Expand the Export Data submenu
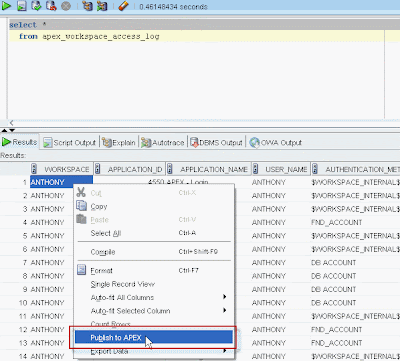Screen dimensions: 400x361 (154, 351)
